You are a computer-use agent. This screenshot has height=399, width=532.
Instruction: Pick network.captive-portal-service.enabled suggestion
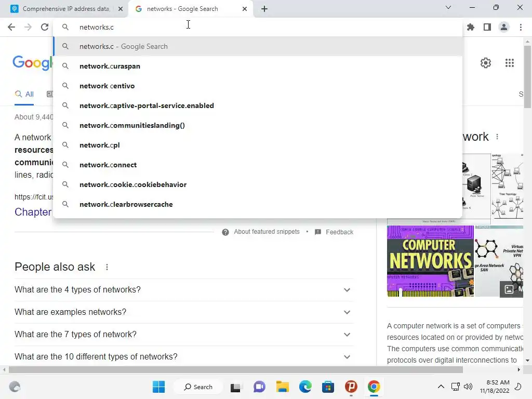click(x=258, y=105)
